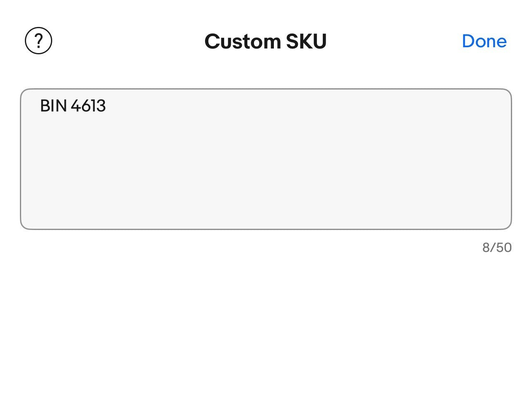Click the word "SKU" in the header

tap(306, 41)
